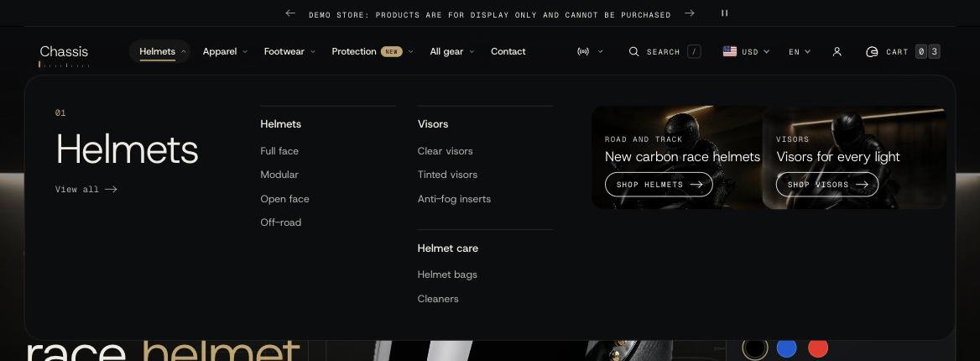980x361 pixels.
Task: Open the account profile icon
Action: (837, 52)
